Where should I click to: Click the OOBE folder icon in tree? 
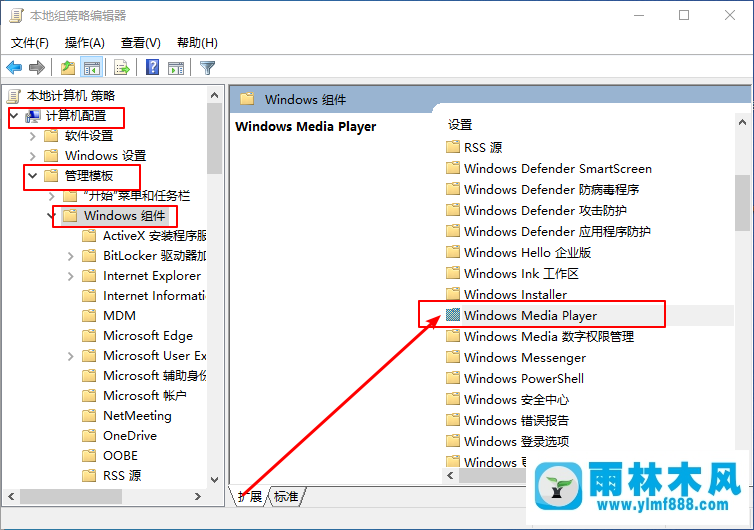point(89,455)
